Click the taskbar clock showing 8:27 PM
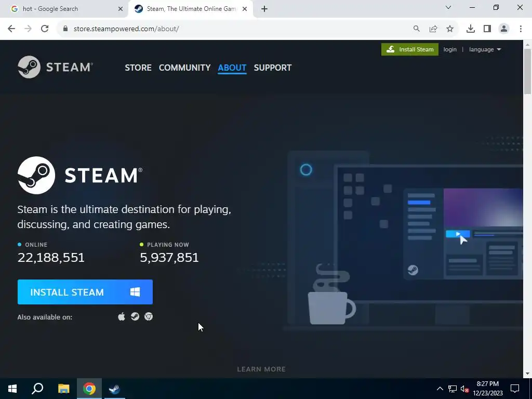This screenshot has height=399, width=532. pos(487,389)
